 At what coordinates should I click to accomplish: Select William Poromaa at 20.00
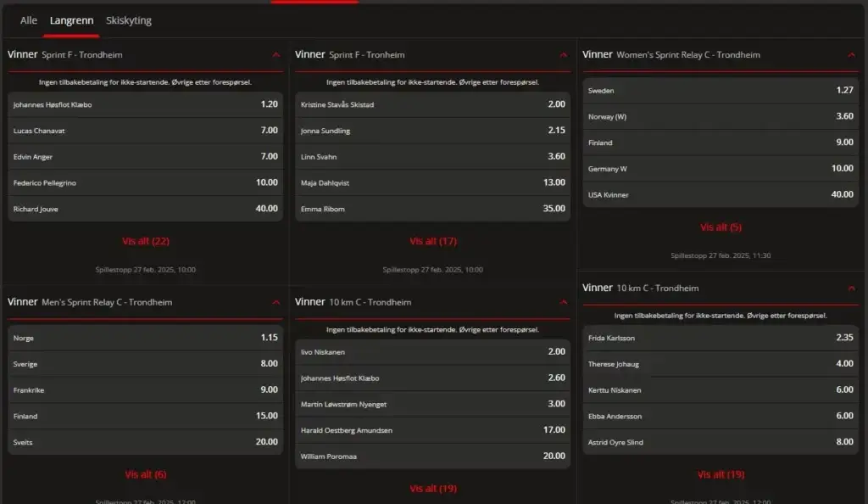coord(433,456)
